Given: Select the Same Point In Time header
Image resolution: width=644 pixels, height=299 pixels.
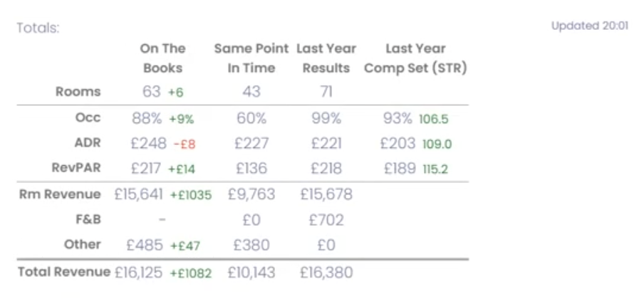Looking at the screenshot, I should pyautogui.click(x=251, y=58).
